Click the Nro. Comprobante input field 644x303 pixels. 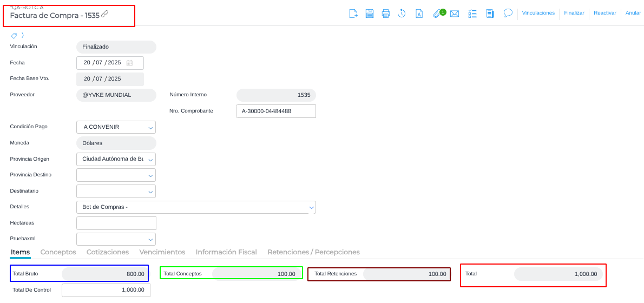[275, 111]
